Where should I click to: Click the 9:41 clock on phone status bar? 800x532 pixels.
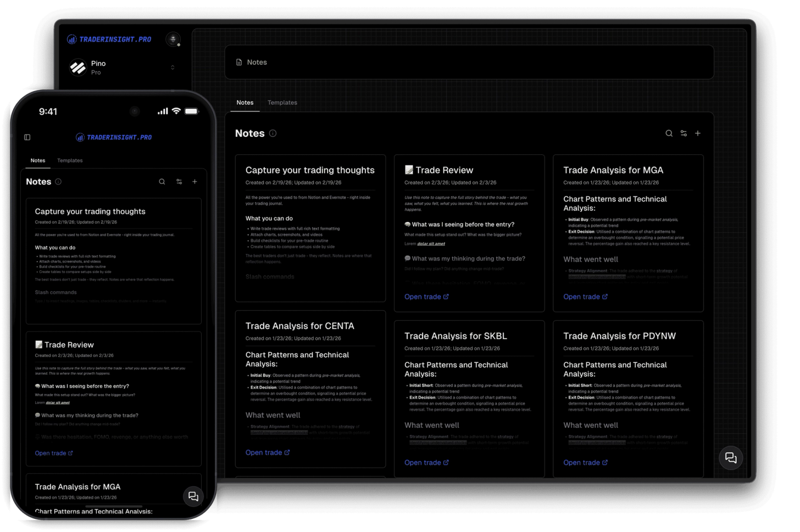[48, 111]
